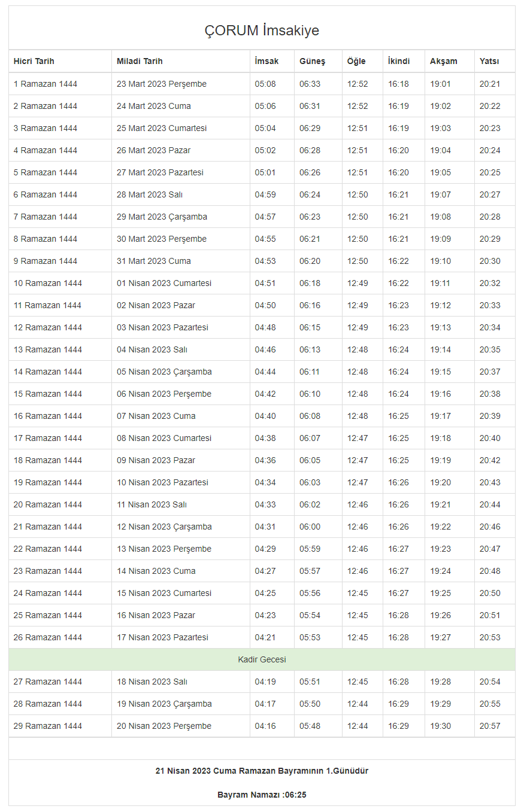Click the Hicri Tarih column header
521x812 pixels.
(x=34, y=61)
